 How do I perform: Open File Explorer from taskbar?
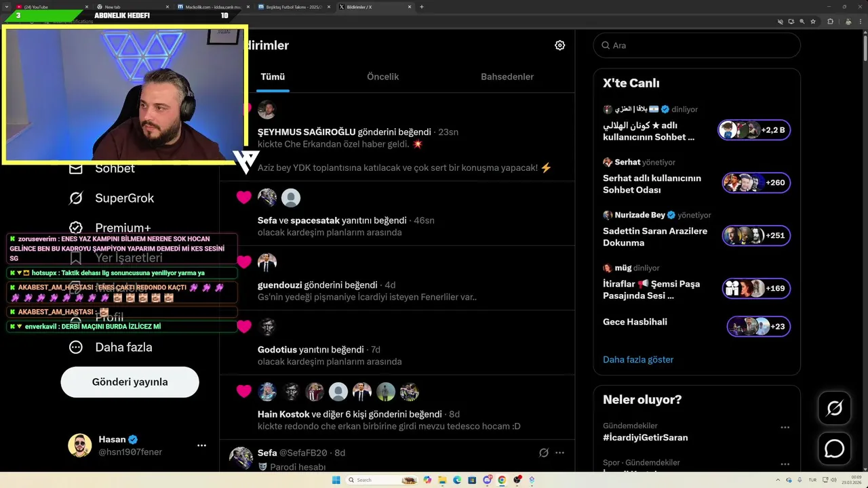pyautogui.click(x=441, y=480)
